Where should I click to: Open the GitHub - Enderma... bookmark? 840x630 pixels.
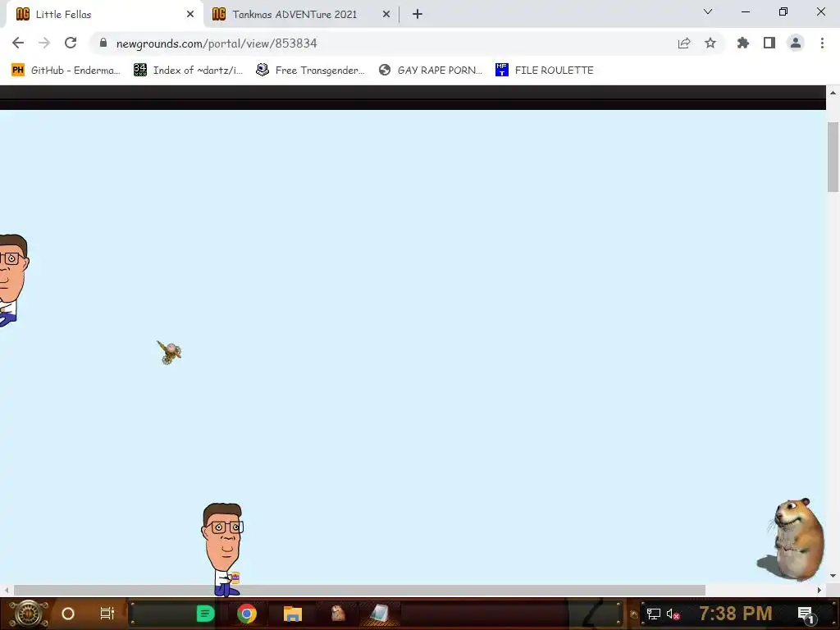pyautogui.click(x=66, y=71)
